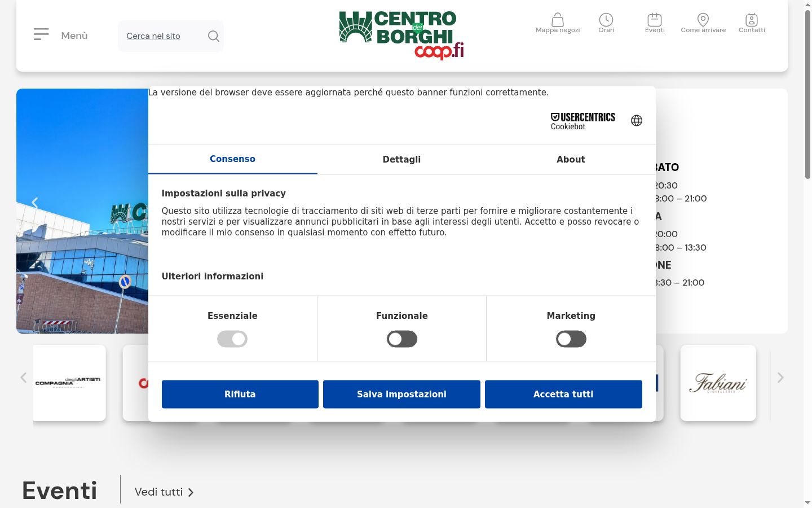
Task: Switch to the Dettagli tab
Action: point(402,159)
